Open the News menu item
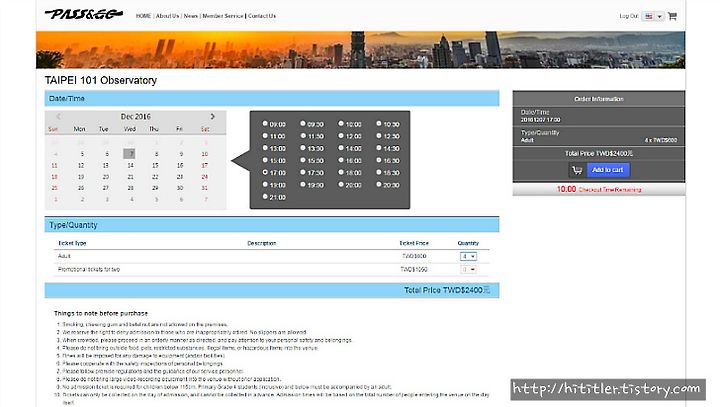The height and width of the screenshot is (407, 720). click(x=191, y=16)
